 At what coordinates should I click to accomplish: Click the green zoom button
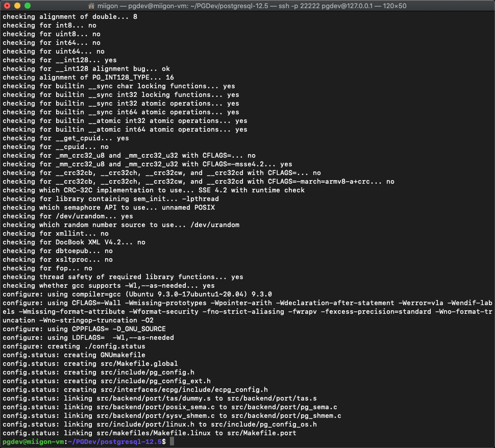28,6
